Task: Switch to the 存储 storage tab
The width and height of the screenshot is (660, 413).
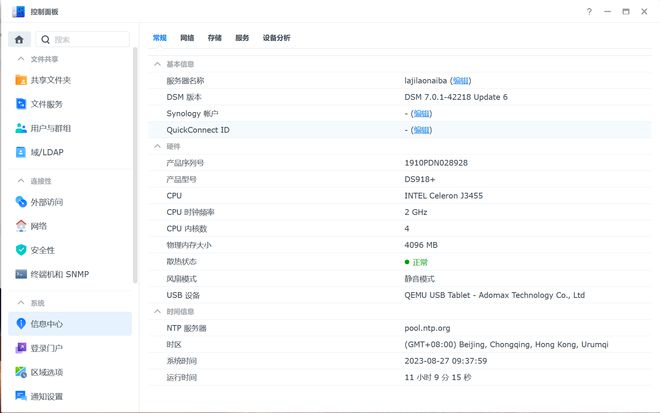Action: click(x=215, y=38)
